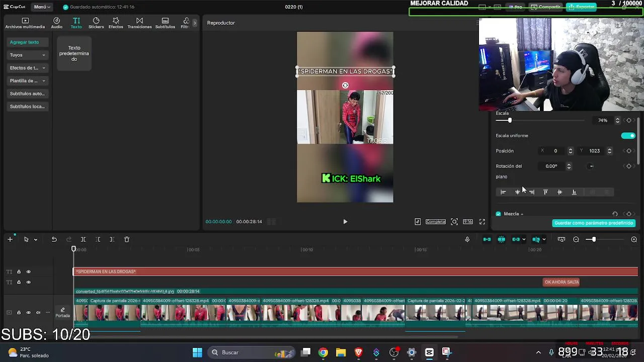Delete the selected clip
Image resolution: width=644 pixels, height=362 pixels.
coord(127,240)
